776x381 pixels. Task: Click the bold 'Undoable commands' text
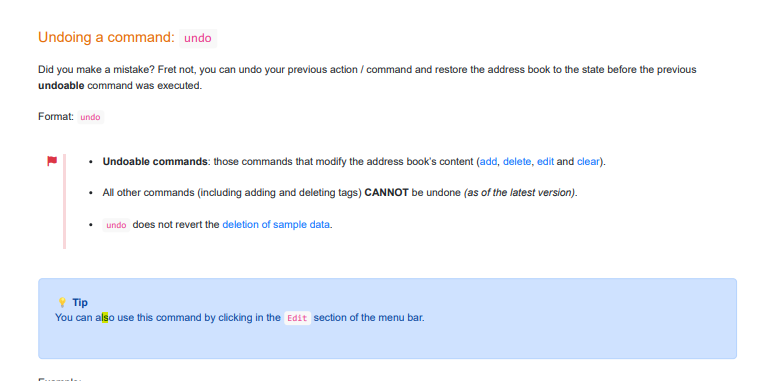pyautogui.click(x=155, y=162)
